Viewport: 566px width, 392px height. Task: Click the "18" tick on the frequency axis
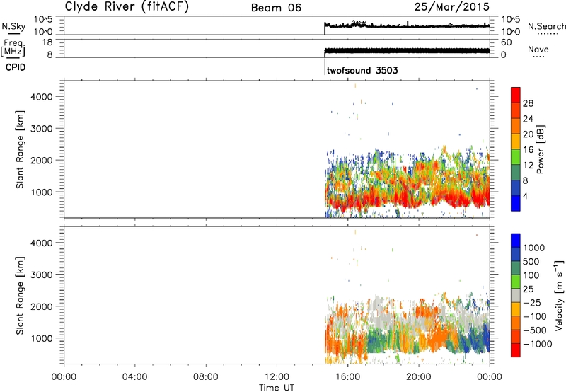coord(47,42)
